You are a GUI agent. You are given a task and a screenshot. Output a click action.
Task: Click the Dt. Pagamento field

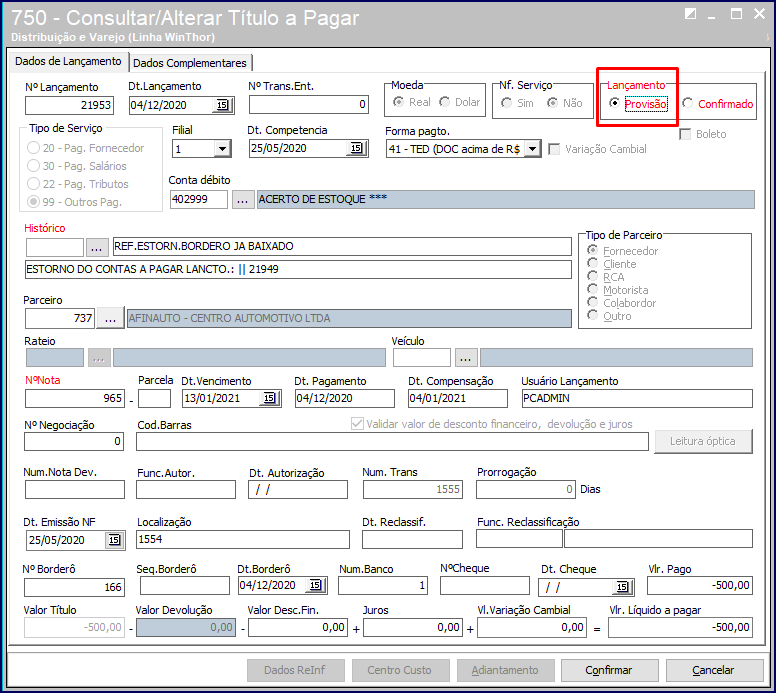click(x=345, y=398)
